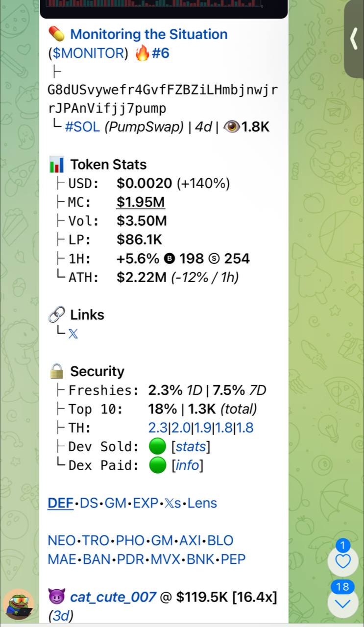Open the #SOL hashtag link

click(82, 127)
